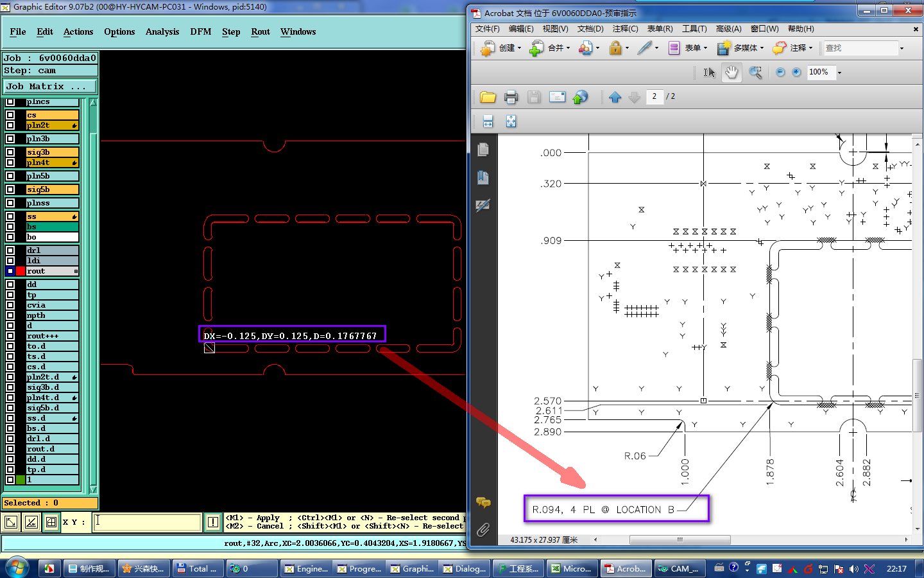Open the Pages panel in Acrobat sidebar
The height and width of the screenshot is (578, 924).
point(483,150)
